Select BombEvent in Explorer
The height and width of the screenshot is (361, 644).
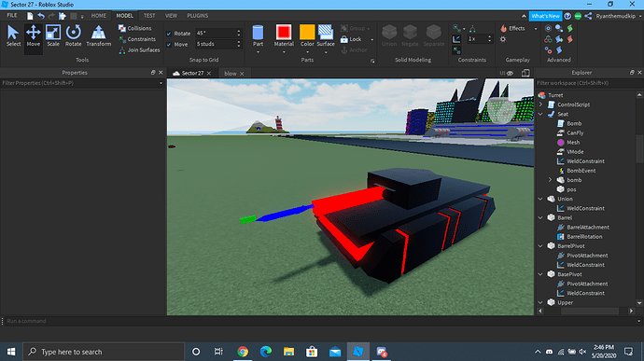(581, 171)
